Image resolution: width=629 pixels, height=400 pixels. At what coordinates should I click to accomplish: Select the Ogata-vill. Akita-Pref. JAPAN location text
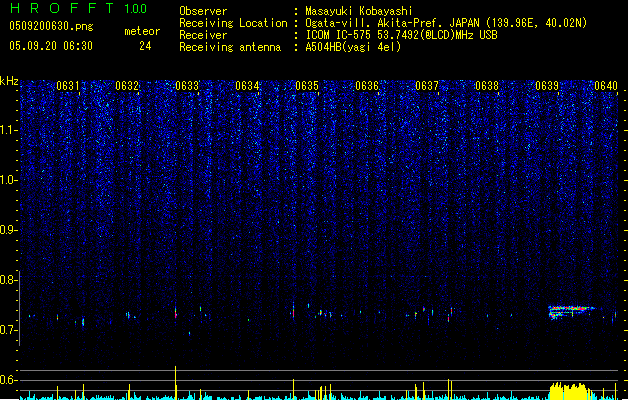(x=446, y=23)
